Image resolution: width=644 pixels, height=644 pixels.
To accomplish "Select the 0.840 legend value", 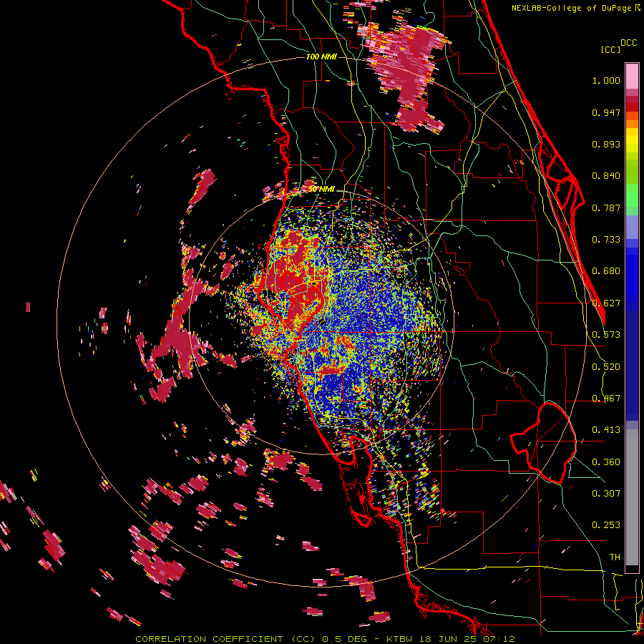I will point(606,176).
